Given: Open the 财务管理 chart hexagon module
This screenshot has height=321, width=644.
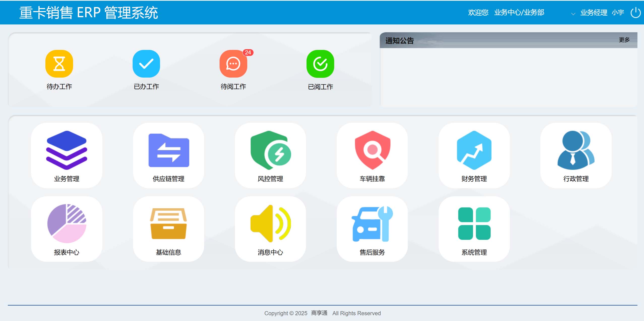Looking at the screenshot, I should coord(474,150).
